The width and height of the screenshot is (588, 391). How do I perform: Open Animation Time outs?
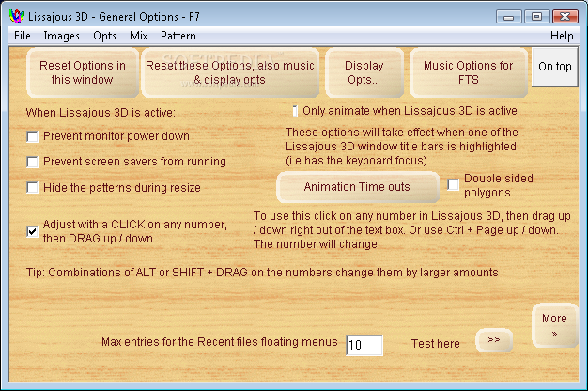tap(357, 187)
